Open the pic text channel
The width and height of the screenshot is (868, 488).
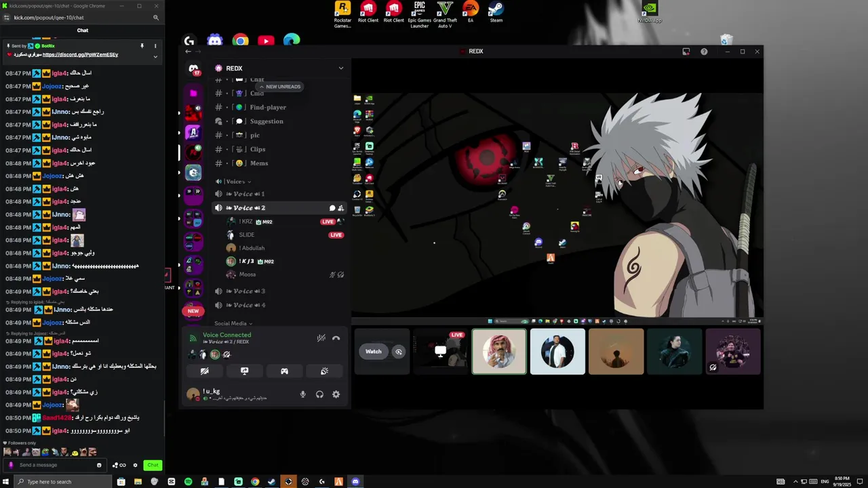click(x=279, y=136)
